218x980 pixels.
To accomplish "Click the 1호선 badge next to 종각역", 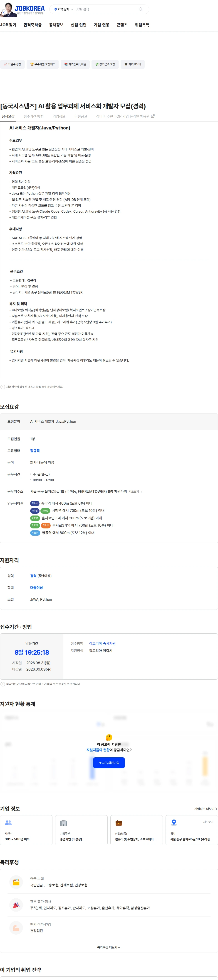I will point(35,503).
